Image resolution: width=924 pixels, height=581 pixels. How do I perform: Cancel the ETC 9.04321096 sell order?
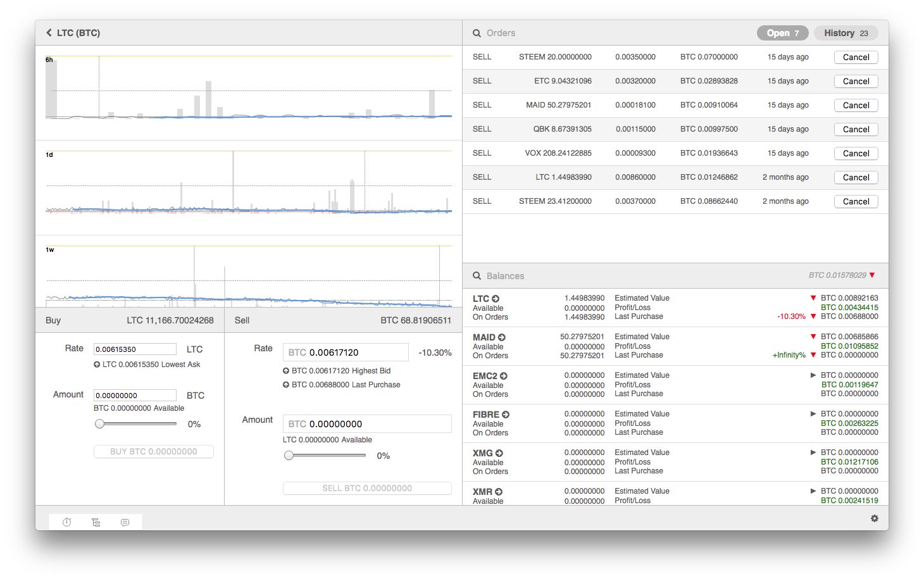click(856, 81)
